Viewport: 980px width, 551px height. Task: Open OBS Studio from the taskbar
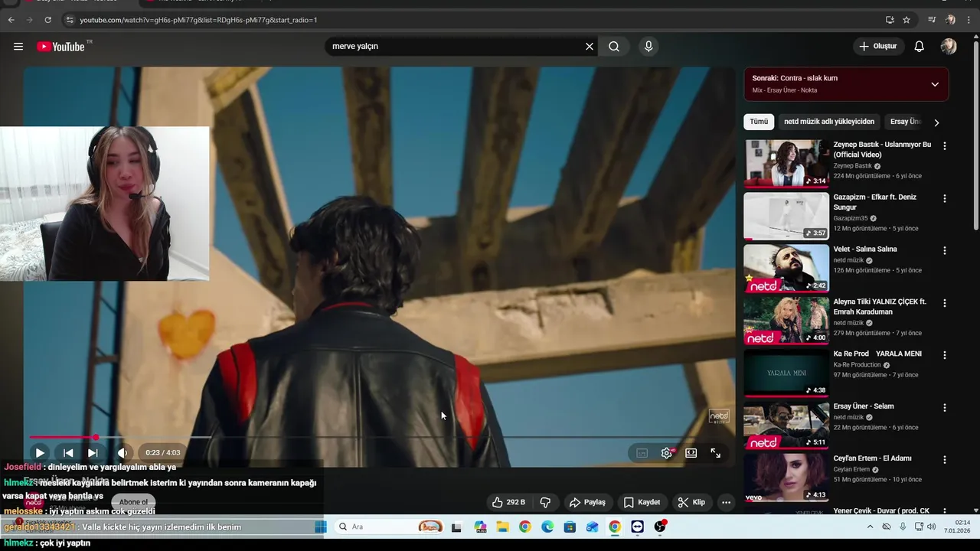click(x=660, y=527)
